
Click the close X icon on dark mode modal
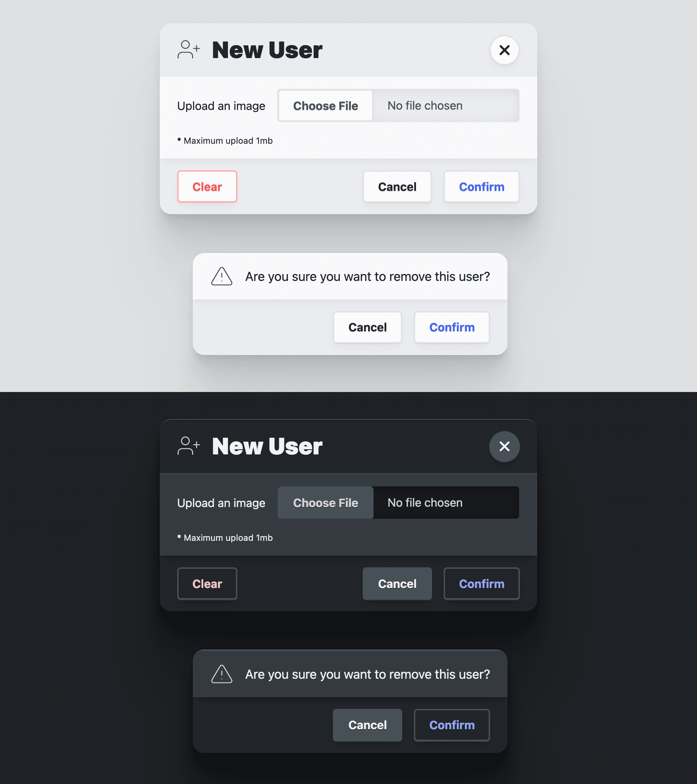(504, 446)
